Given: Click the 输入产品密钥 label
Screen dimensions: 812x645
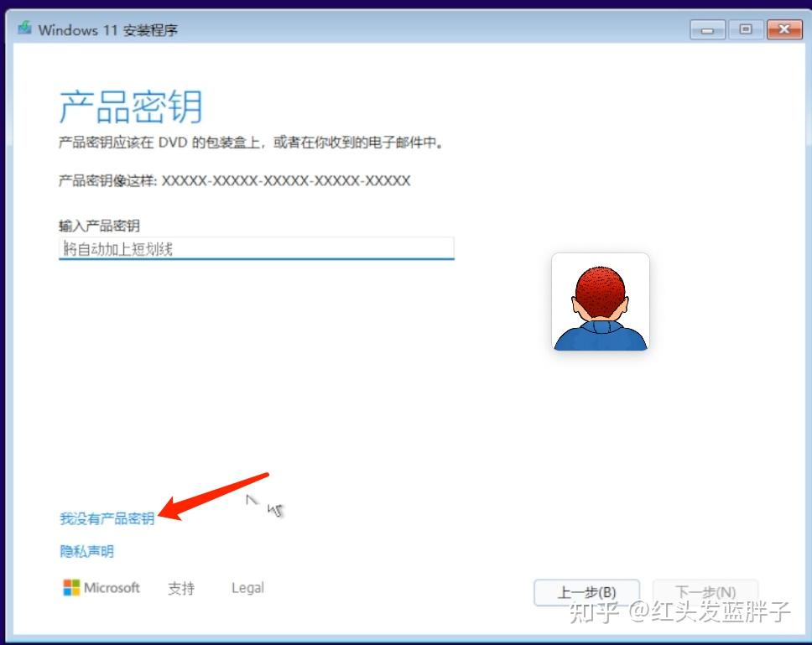Looking at the screenshot, I should [x=99, y=226].
